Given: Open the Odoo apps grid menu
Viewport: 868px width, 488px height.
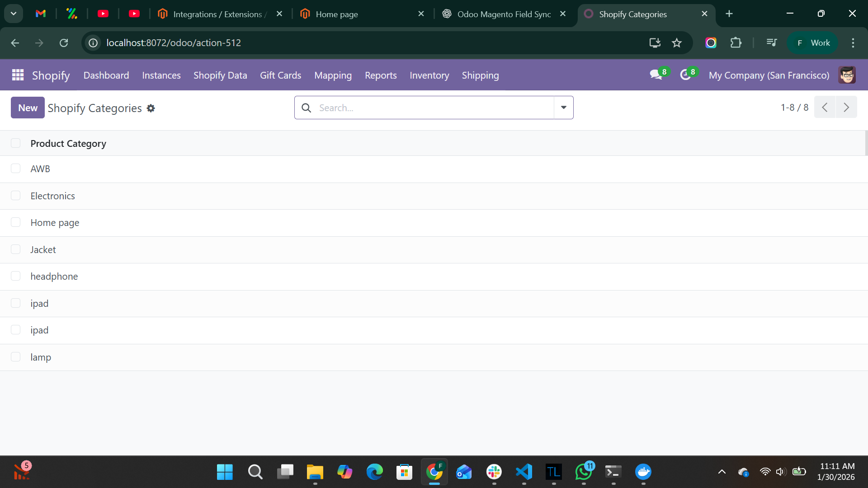Looking at the screenshot, I should pyautogui.click(x=18, y=75).
